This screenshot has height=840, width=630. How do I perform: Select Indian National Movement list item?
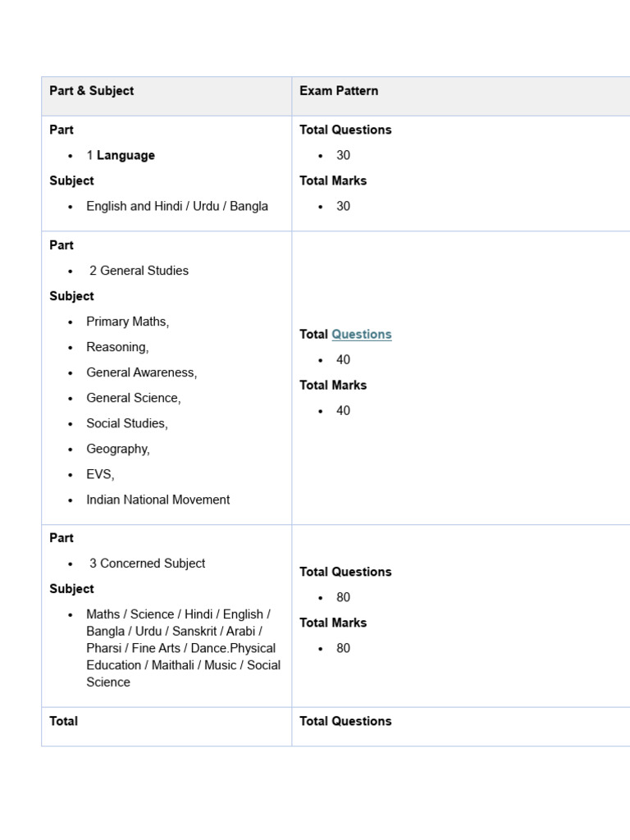158,500
